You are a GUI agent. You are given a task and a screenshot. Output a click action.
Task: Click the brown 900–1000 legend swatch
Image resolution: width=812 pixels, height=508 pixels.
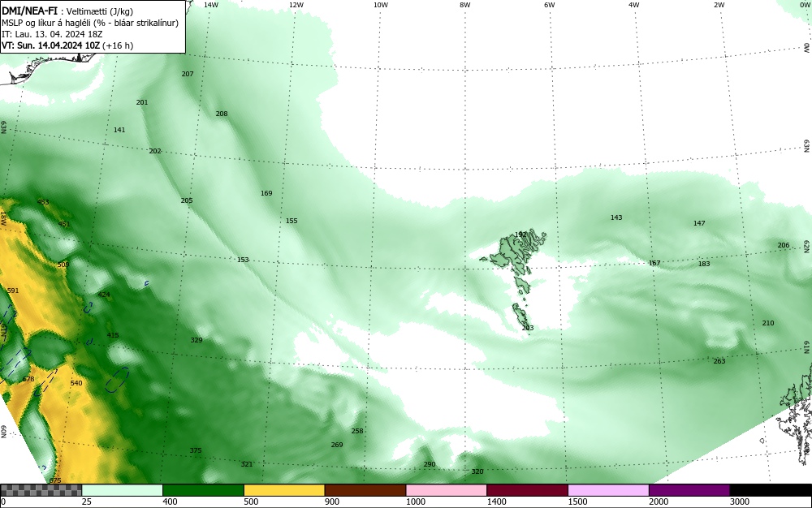365,490
